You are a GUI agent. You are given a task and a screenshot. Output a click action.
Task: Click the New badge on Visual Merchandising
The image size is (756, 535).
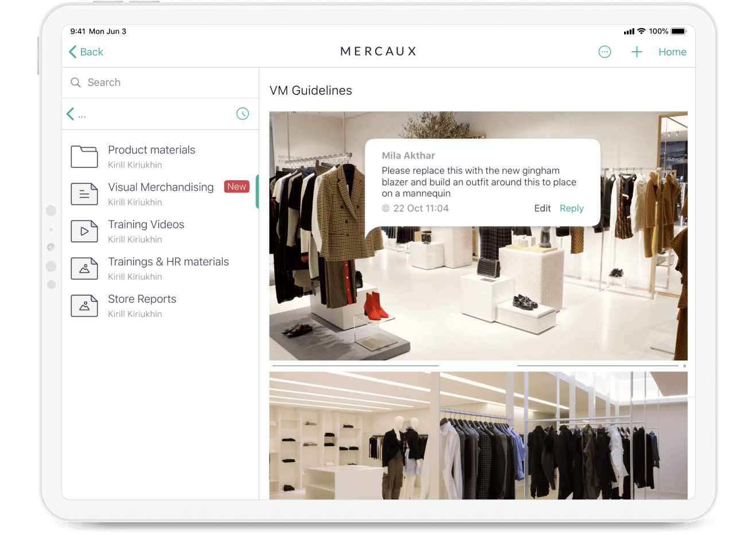click(236, 187)
